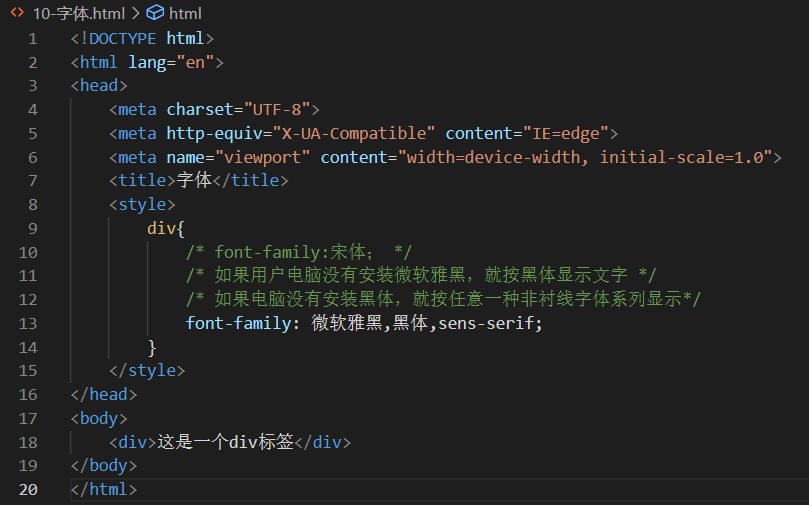Click the "viewport" name value
809x505 pixels.
tap(263, 157)
